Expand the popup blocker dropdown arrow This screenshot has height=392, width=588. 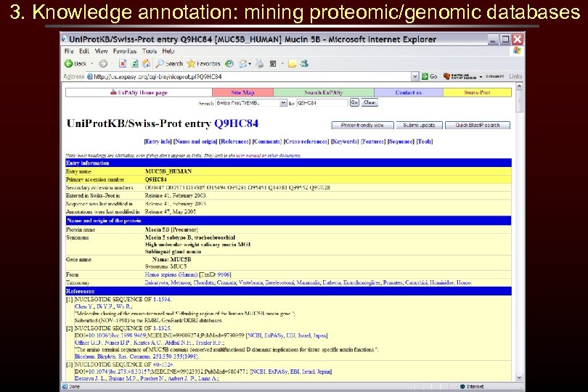481,76
